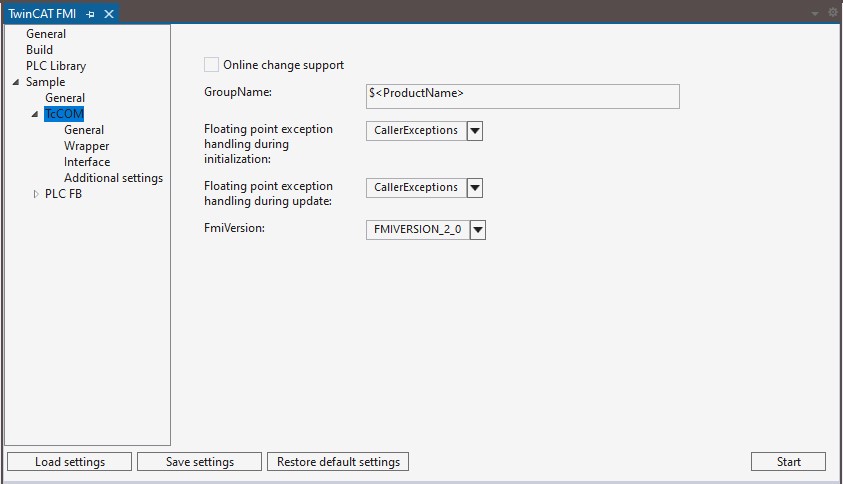The image size is (843, 484).
Task: Select the Interface tree item
Action: [87, 162]
